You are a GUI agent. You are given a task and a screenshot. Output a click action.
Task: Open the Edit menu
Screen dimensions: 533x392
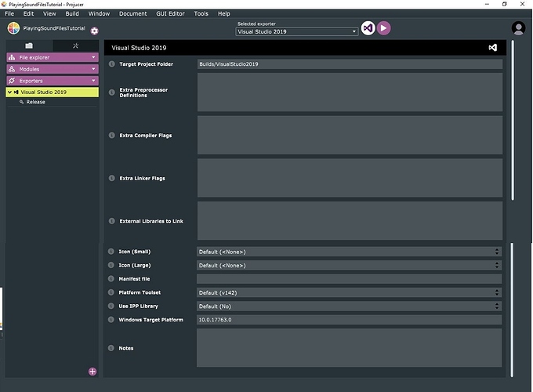(x=28, y=13)
